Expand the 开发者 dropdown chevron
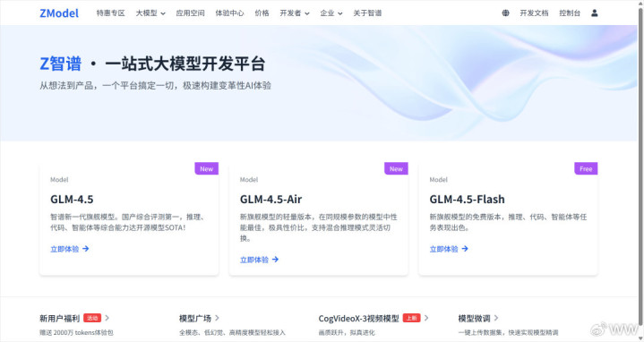 tap(307, 13)
